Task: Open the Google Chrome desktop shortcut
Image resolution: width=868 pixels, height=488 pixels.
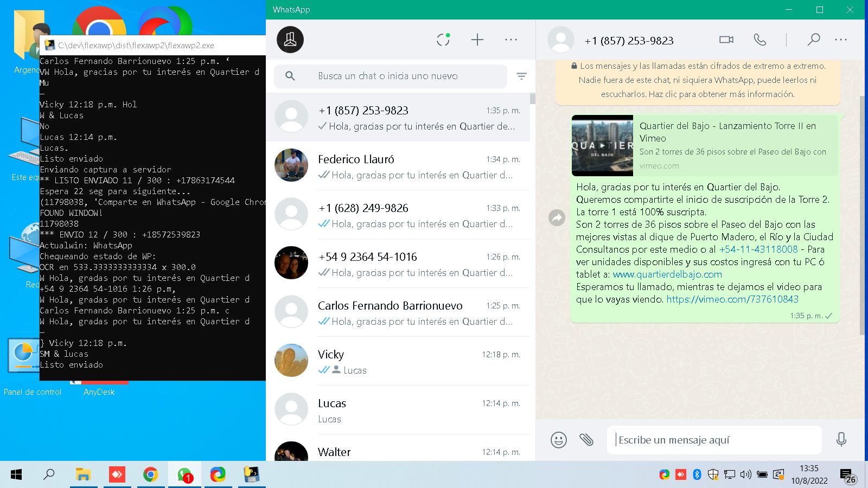Action: pos(99,22)
